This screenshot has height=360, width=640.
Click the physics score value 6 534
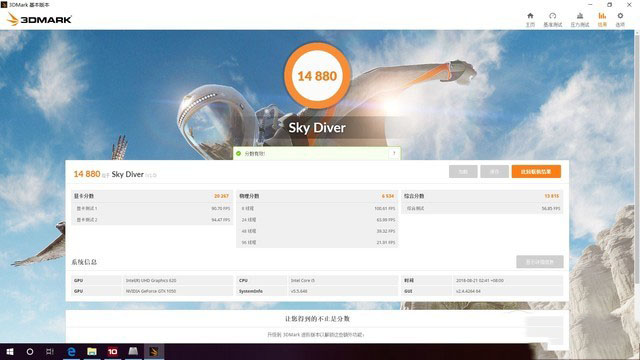[x=388, y=196]
